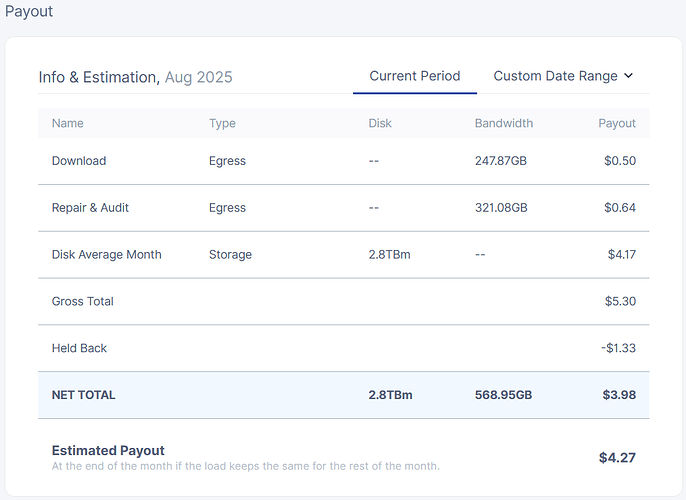
Task: Click the 568.95GB total bandwidth
Action: [x=504, y=395]
